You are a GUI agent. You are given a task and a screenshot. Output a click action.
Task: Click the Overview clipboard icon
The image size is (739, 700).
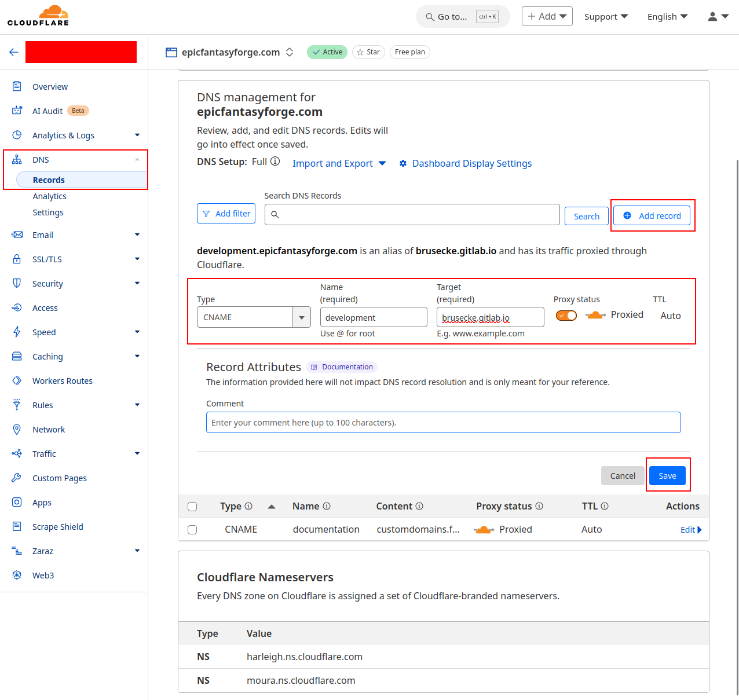[17, 86]
